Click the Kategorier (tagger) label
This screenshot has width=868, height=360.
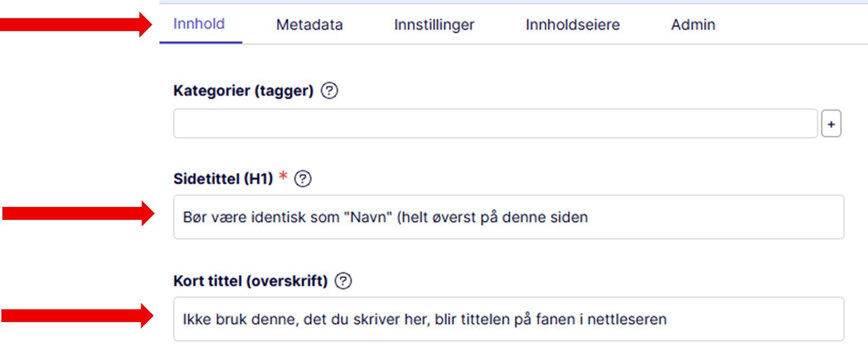point(243,91)
